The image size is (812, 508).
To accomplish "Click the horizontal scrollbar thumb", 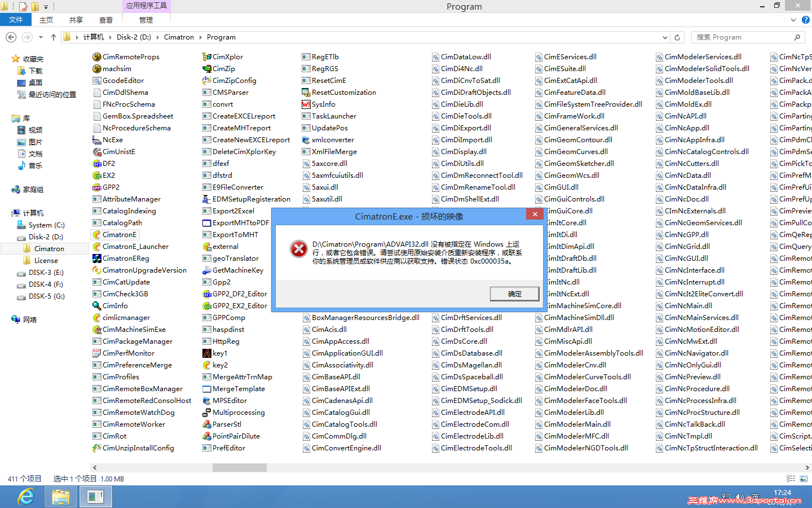I will 240,467.
